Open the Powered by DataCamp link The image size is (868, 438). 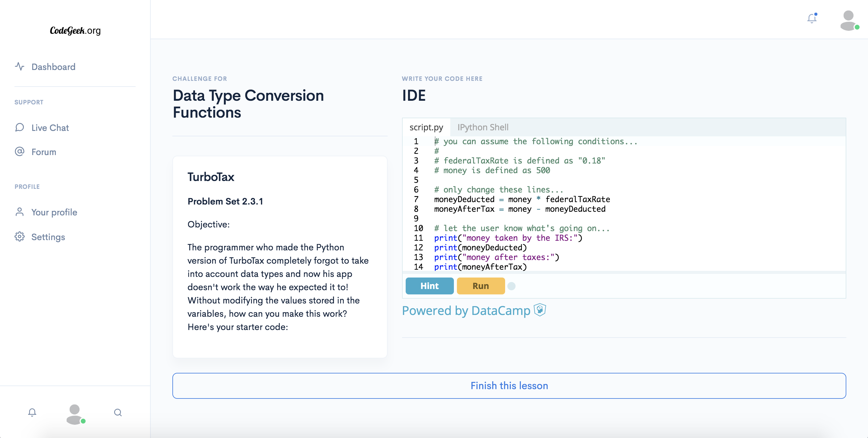466,310
